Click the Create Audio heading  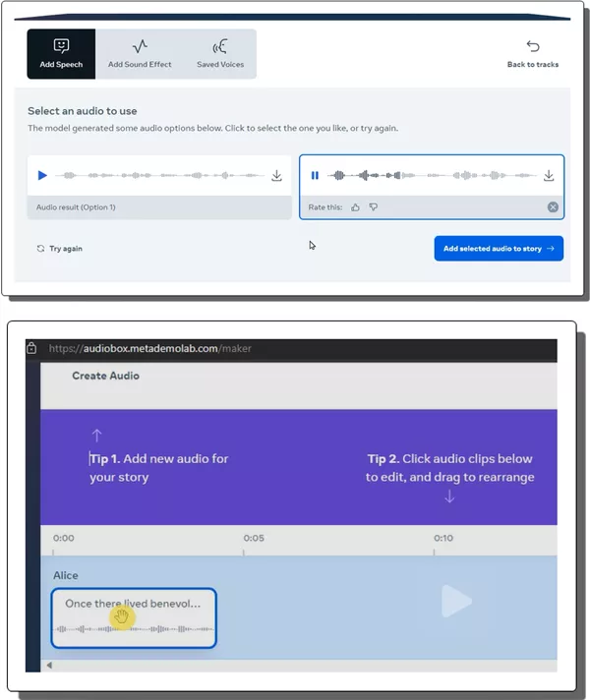coord(106,376)
